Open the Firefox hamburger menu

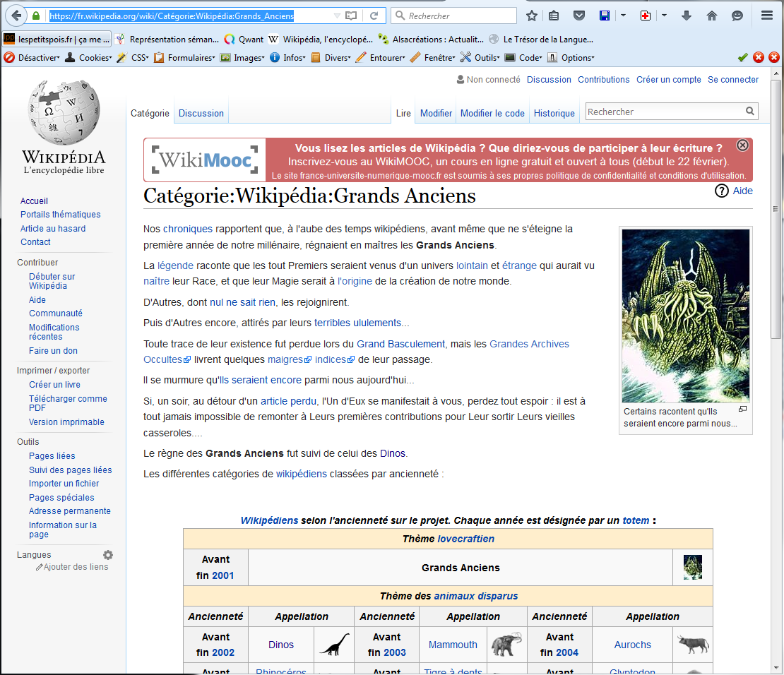766,16
